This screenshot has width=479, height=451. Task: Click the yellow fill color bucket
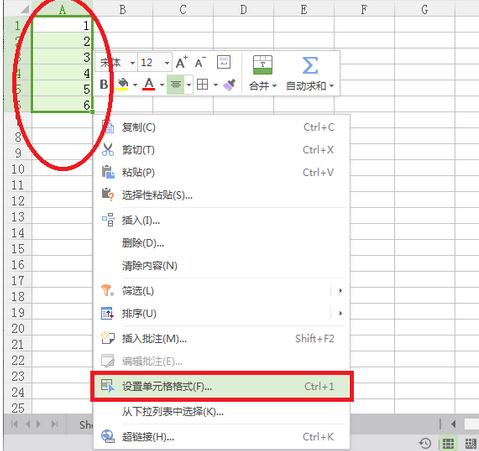point(122,85)
